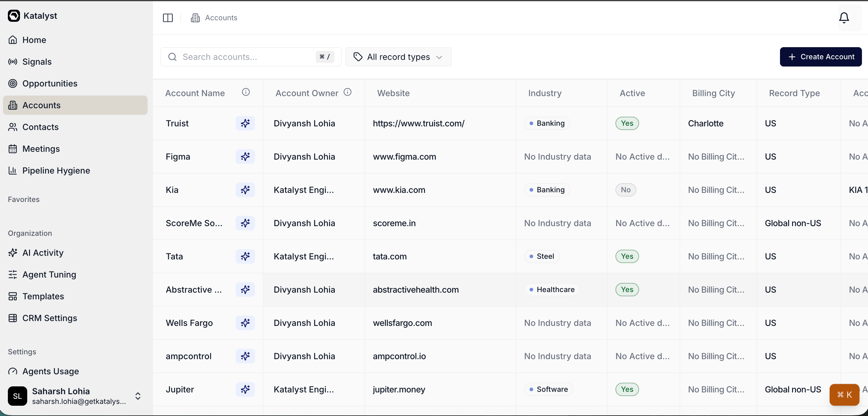Viewport: 868px width, 416px height.
Task: Open Templates page
Action: pos(75,296)
